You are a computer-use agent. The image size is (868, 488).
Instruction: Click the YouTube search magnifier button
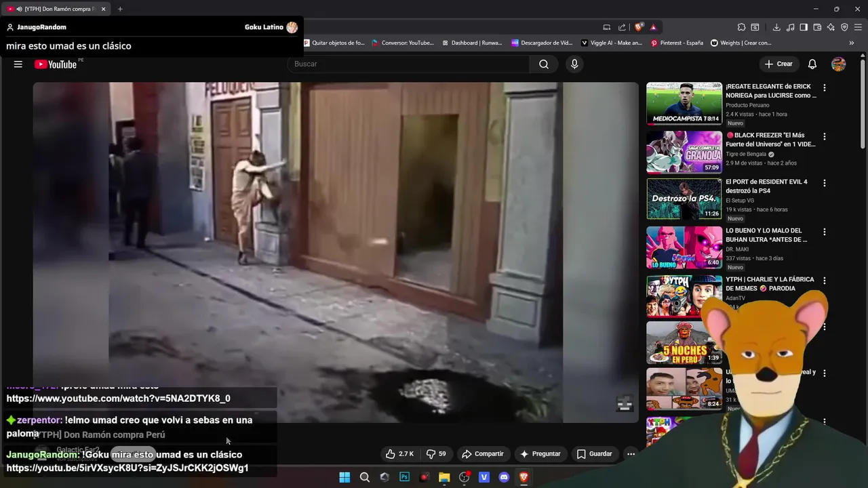click(544, 64)
